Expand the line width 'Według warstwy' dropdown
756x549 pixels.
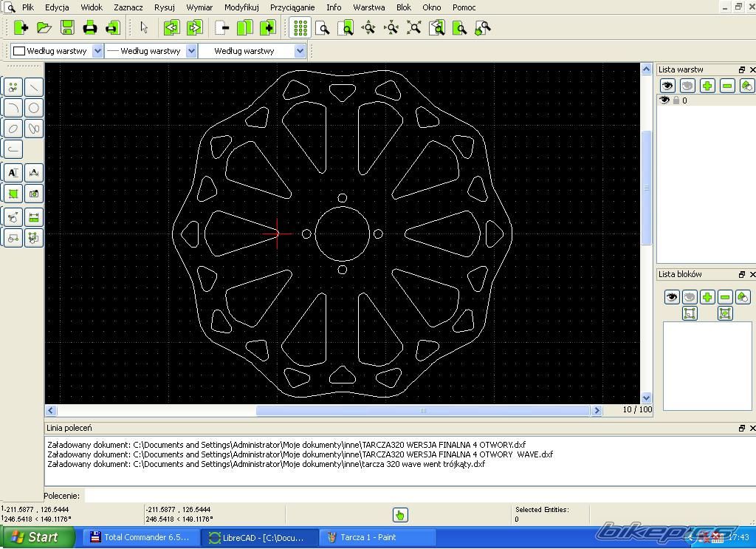[191, 51]
